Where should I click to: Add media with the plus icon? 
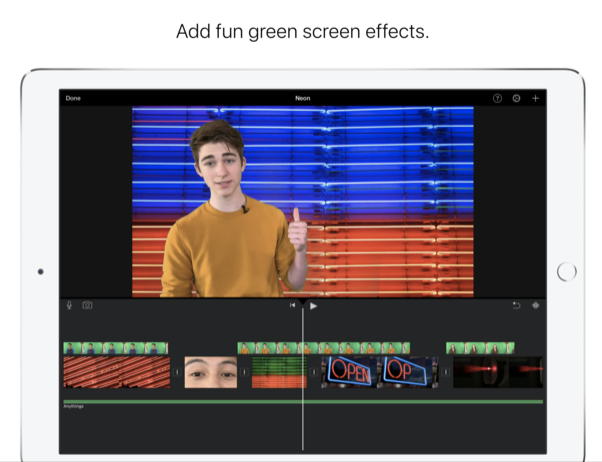coord(535,99)
